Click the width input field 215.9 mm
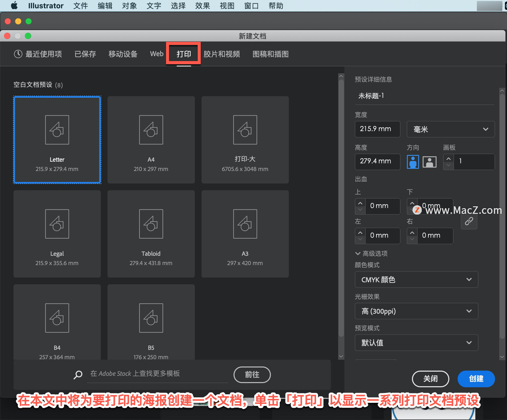507x420 pixels. [x=377, y=129]
